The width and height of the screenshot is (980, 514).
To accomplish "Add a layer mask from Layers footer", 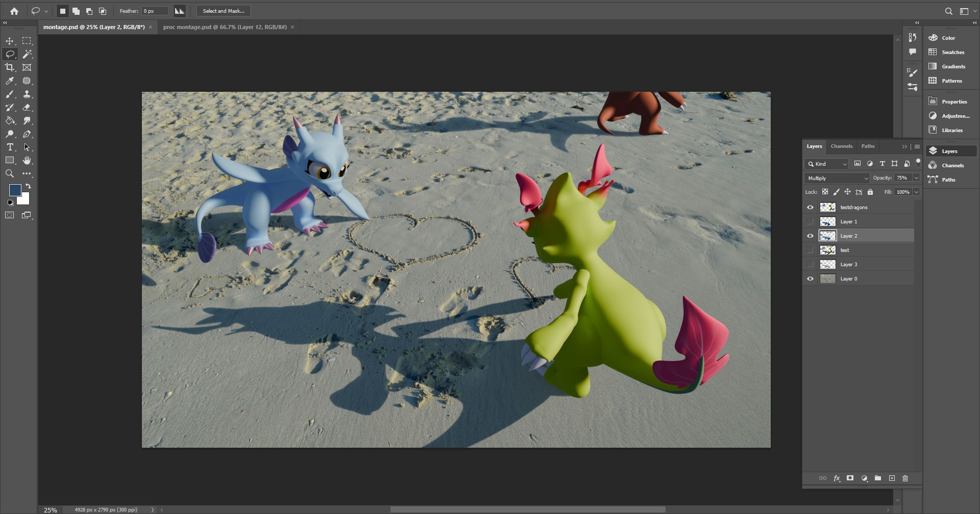I will click(850, 478).
